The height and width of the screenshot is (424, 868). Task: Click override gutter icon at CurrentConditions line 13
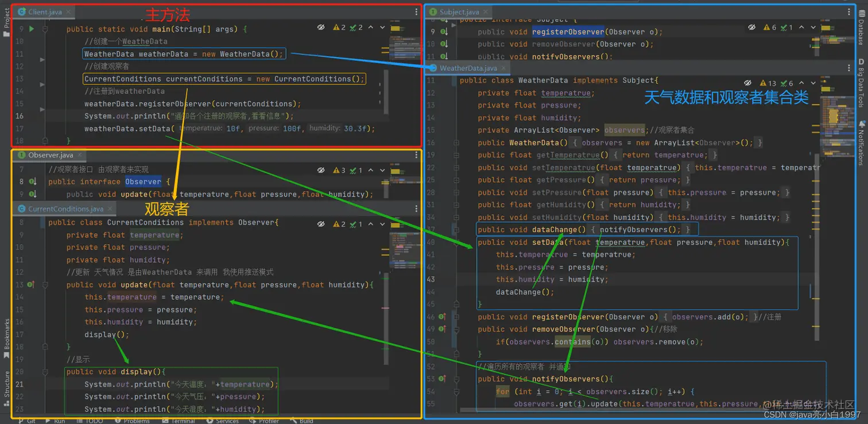(31, 284)
